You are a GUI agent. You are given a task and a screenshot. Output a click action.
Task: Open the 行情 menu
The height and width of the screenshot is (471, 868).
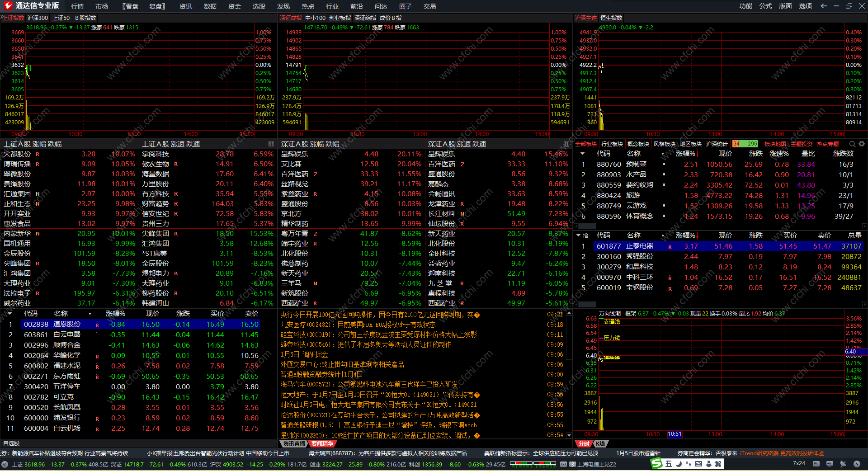(x=77, y=6)
